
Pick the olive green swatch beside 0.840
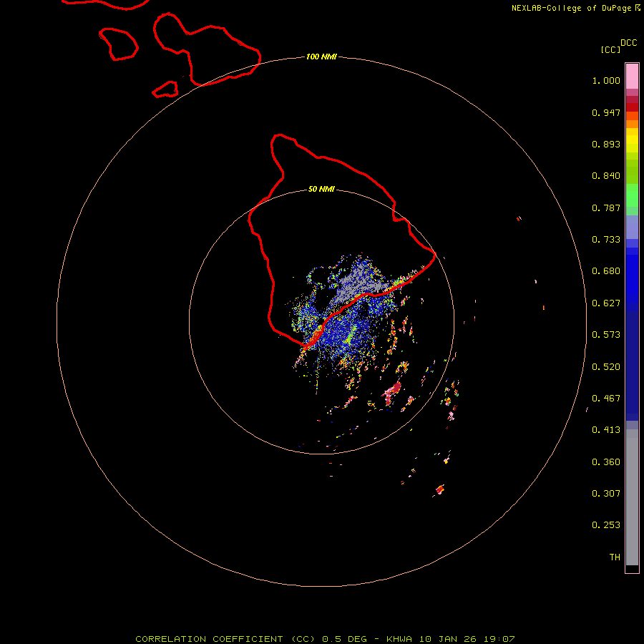coord(632,172)
